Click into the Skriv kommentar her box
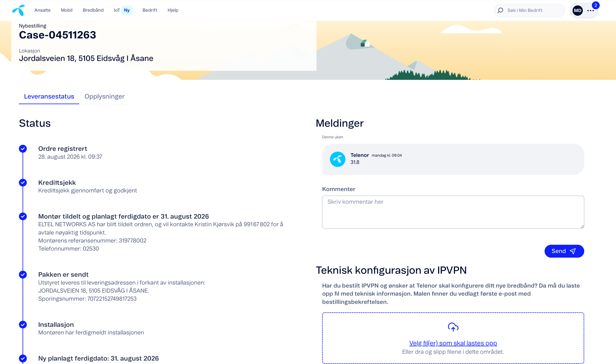Image resolution: width=616 pixels, height=364 pixels. [453, 212]
